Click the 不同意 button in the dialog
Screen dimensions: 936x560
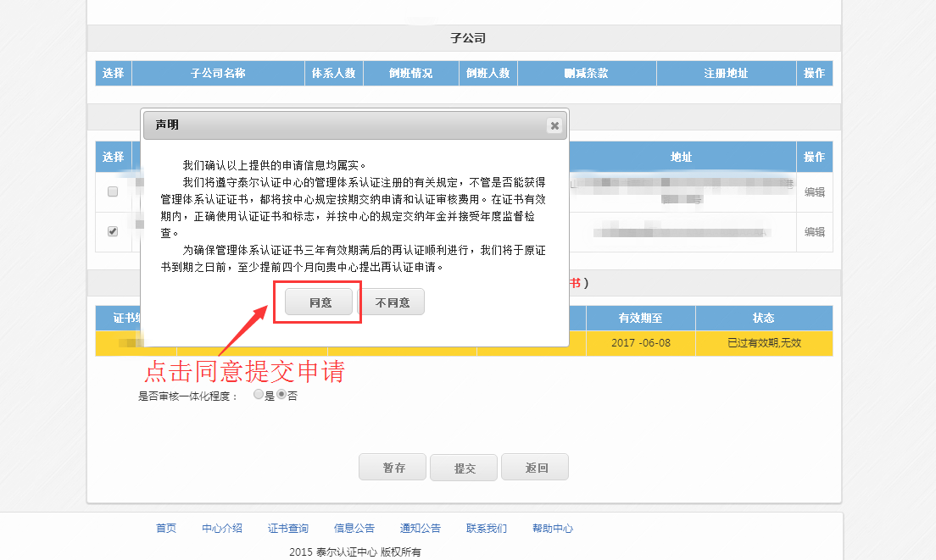[392, 302]
